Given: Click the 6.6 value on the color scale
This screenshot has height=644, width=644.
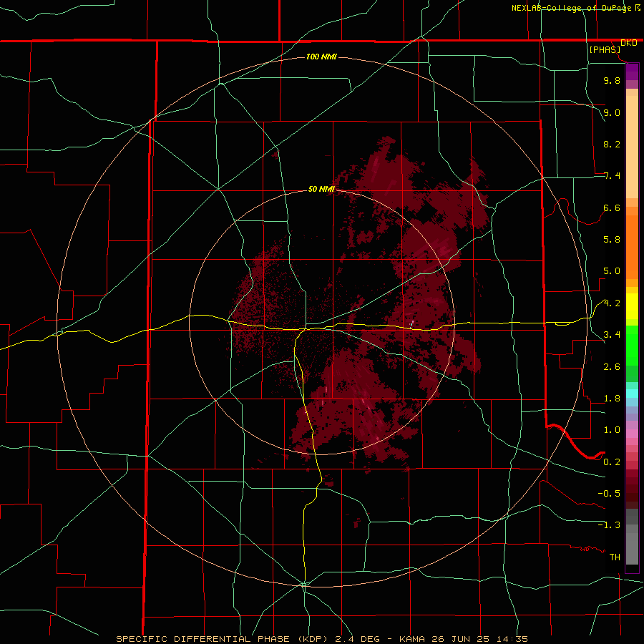Looking at the screenshot, I should (612, 208).
